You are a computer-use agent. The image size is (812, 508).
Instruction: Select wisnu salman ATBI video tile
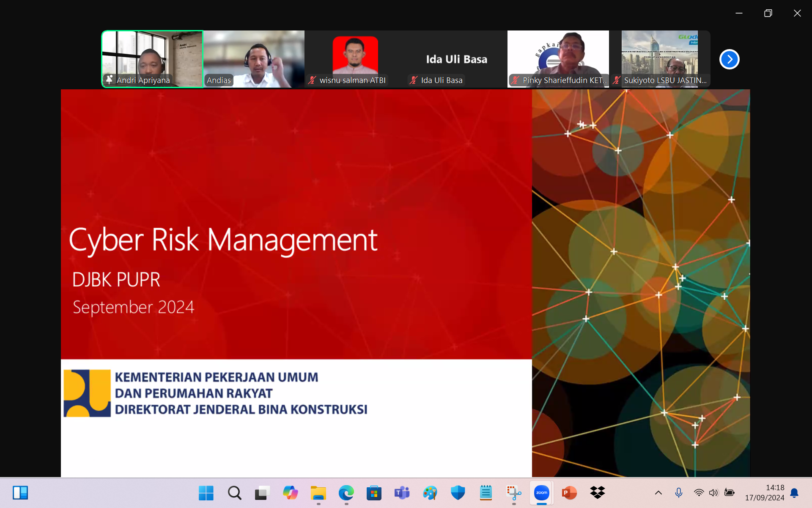355,59
